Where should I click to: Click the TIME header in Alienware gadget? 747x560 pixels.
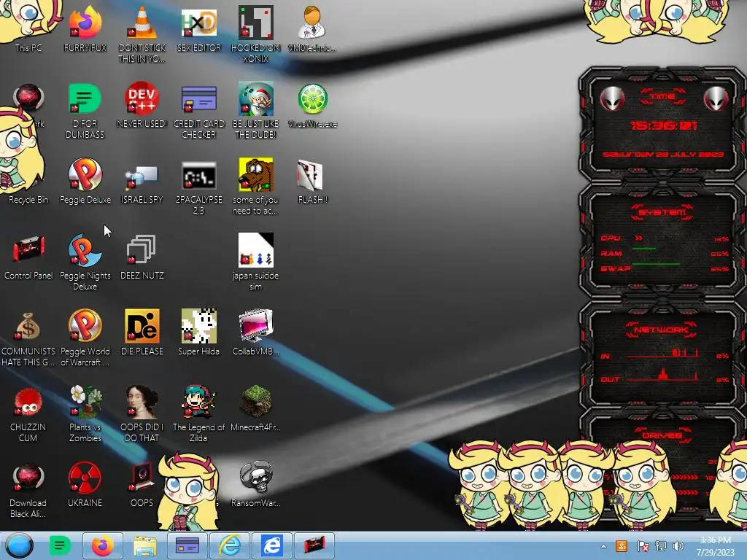662,97
